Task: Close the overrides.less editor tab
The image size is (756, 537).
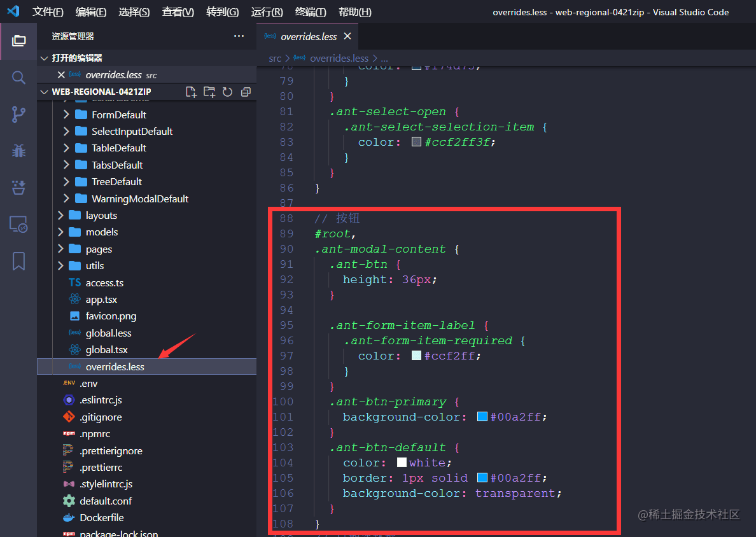Action: tap(347, 36)
